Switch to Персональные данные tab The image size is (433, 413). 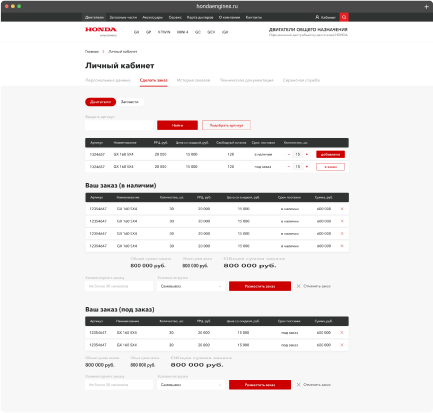coord(108,80)
